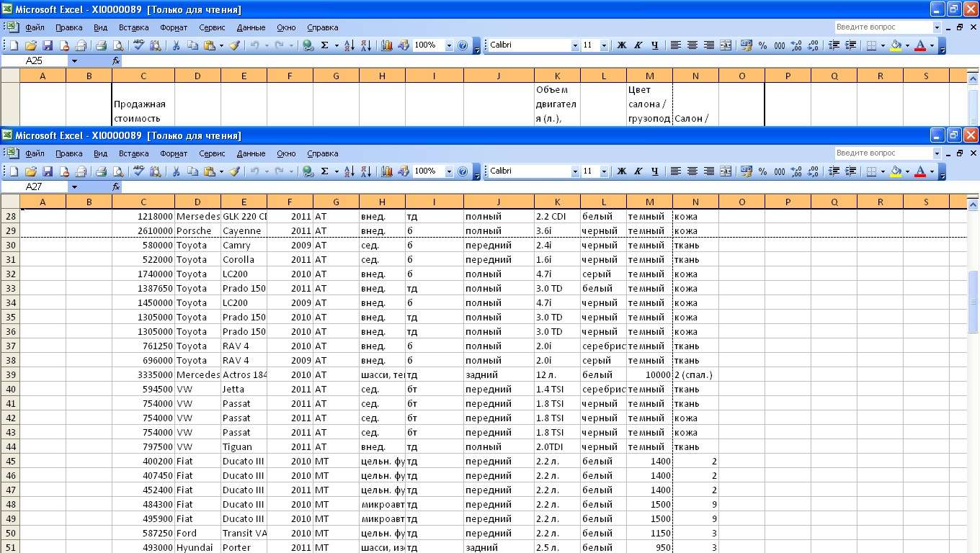Align left in the lower window toolbar
The height and width of the screenshot is (553, 980).
676,171
